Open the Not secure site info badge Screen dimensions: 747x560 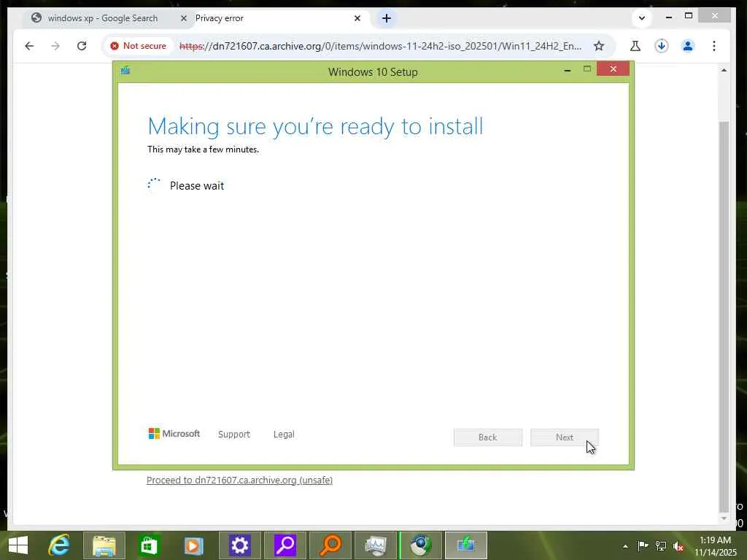pos(139,46)
